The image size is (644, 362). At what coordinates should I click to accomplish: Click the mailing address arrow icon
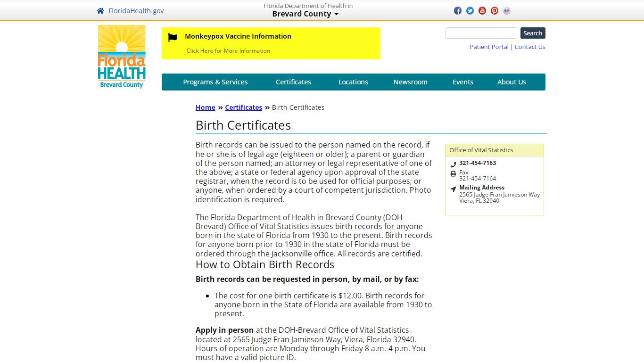tap(453, 189)
